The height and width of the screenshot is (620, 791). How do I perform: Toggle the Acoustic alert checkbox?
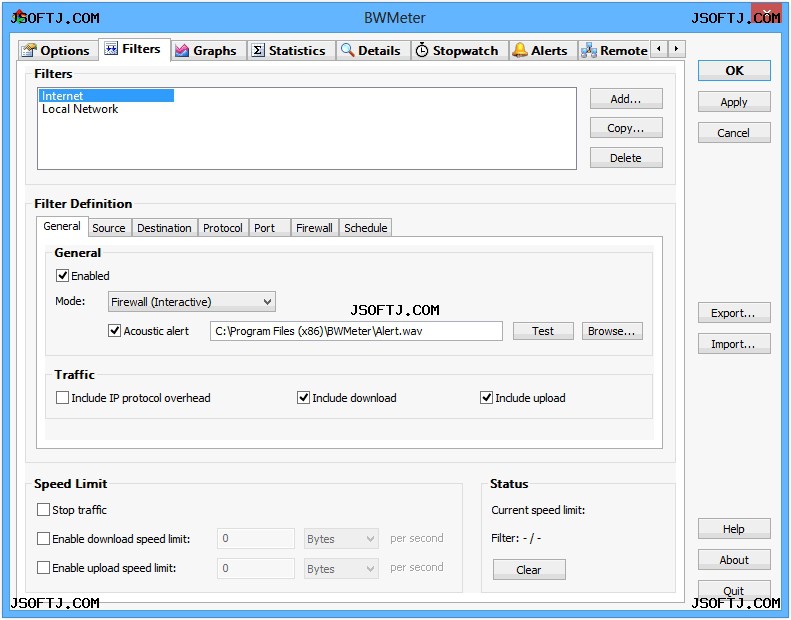pyautogui.click(x=115, y=331)
